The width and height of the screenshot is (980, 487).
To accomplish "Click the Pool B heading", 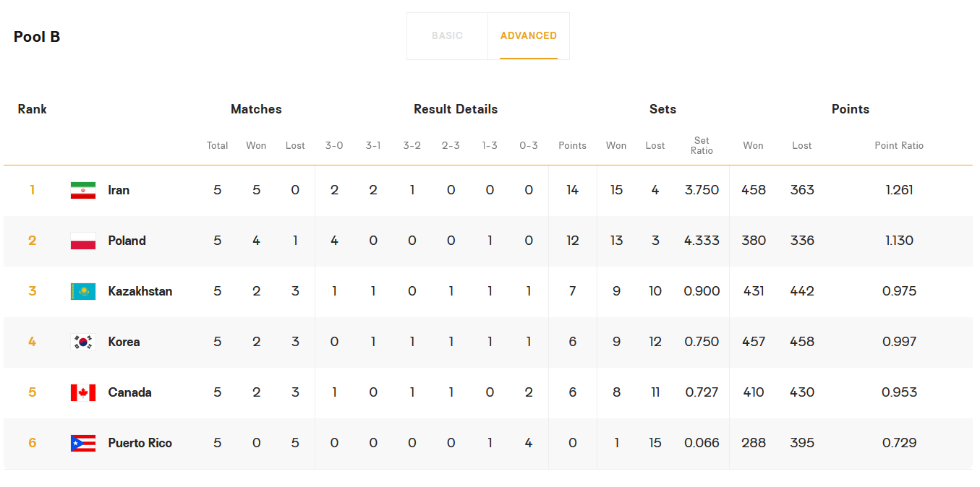I will 37,37.
